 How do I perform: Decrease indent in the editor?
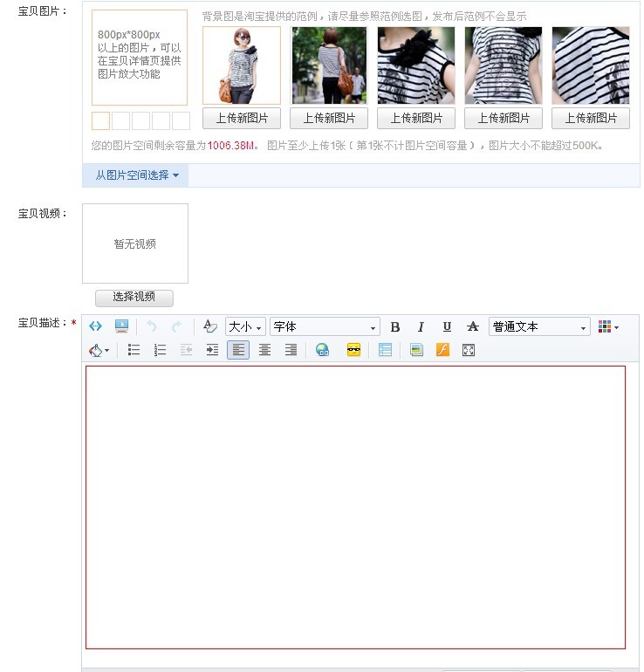186,350
